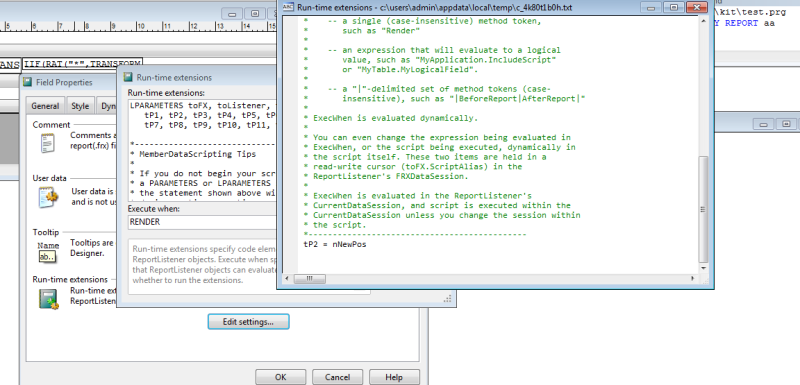Click the report designer horizontal ruler
This screenshot has height=385, width=800.
coord(138,27)
